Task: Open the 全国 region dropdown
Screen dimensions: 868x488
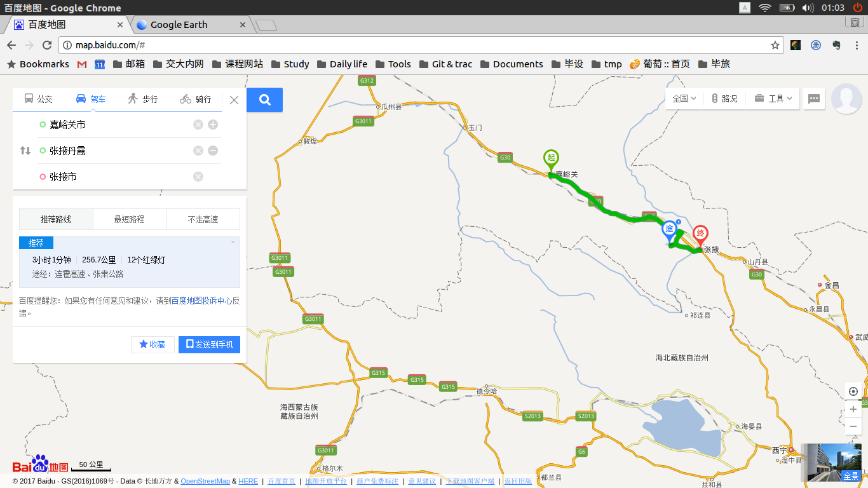Action: tap(684, 98)
